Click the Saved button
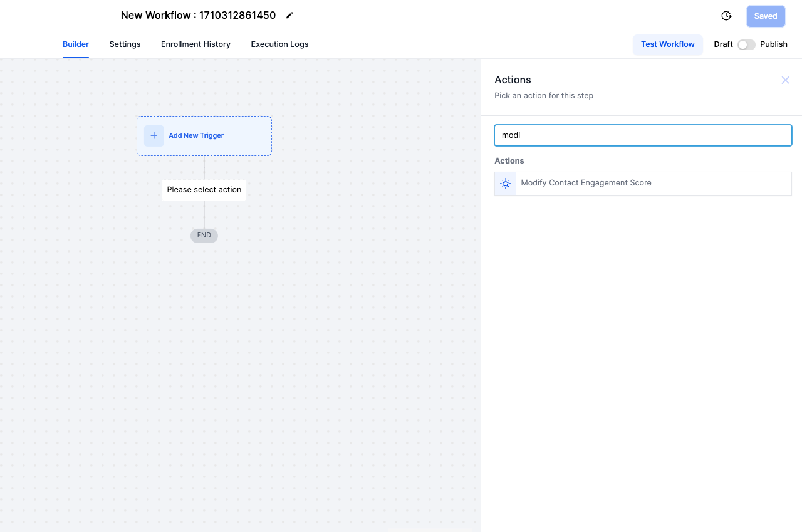This screenshot has width=802, height=532. (766, 16)
